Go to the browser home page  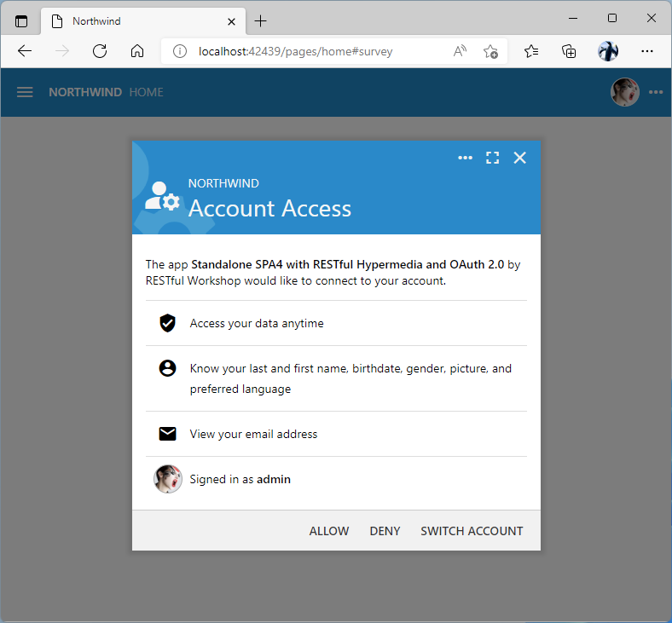[x=137, y=51]
